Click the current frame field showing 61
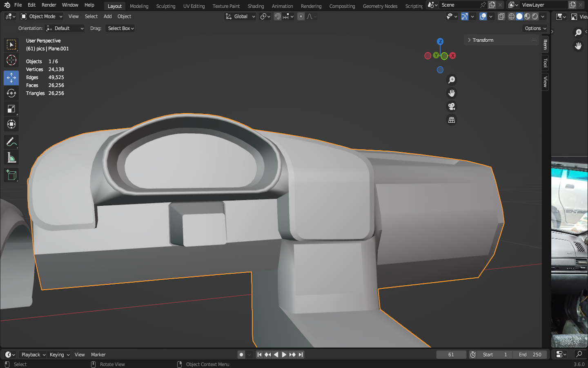Screen dimensions: 588x368 (x=451, y=355)
